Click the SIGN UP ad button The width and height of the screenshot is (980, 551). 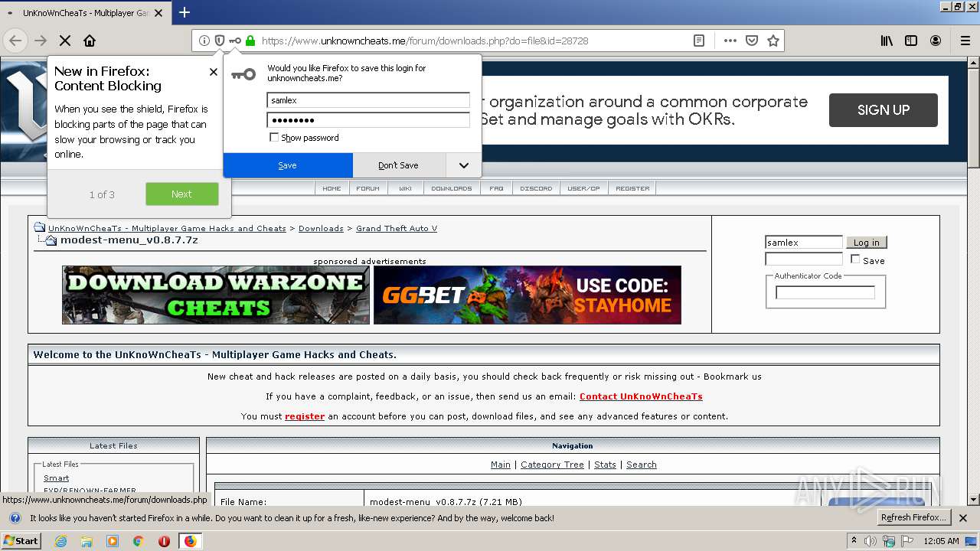point(884,110)
